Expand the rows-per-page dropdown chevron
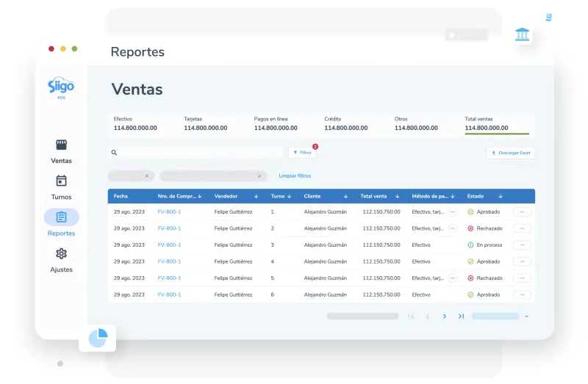588x384 pixels. (x=526, y=316)
